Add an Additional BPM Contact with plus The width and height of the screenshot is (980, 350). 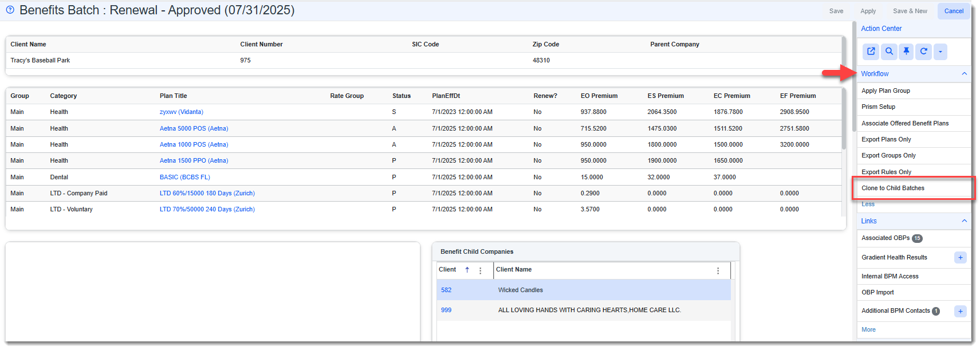tap(961, 311)
